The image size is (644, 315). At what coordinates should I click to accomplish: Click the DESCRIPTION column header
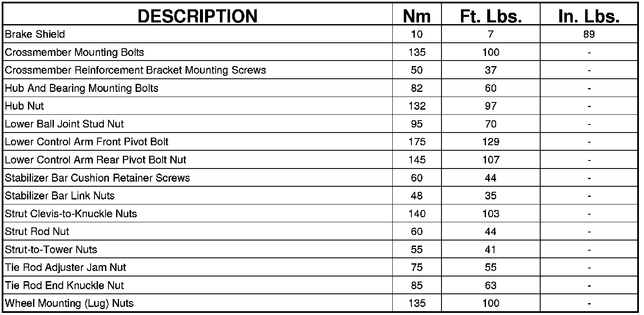click(x=197, y=16)
